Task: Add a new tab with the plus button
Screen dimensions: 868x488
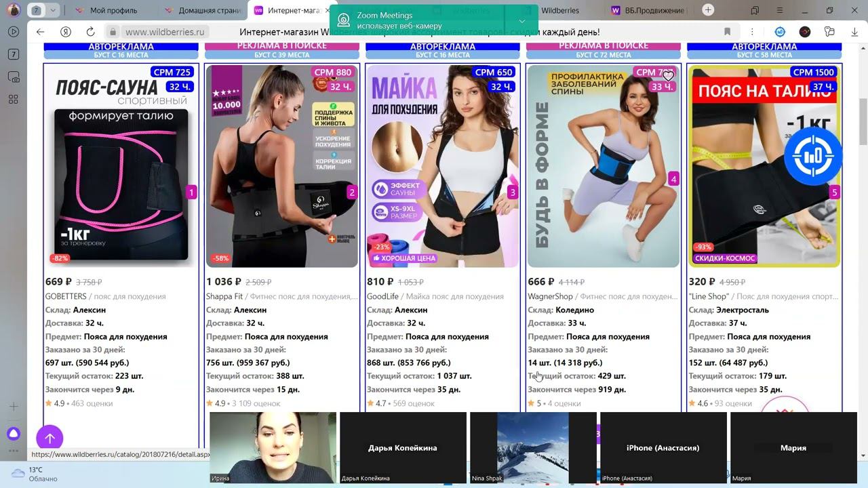Action: click(708, 9)
